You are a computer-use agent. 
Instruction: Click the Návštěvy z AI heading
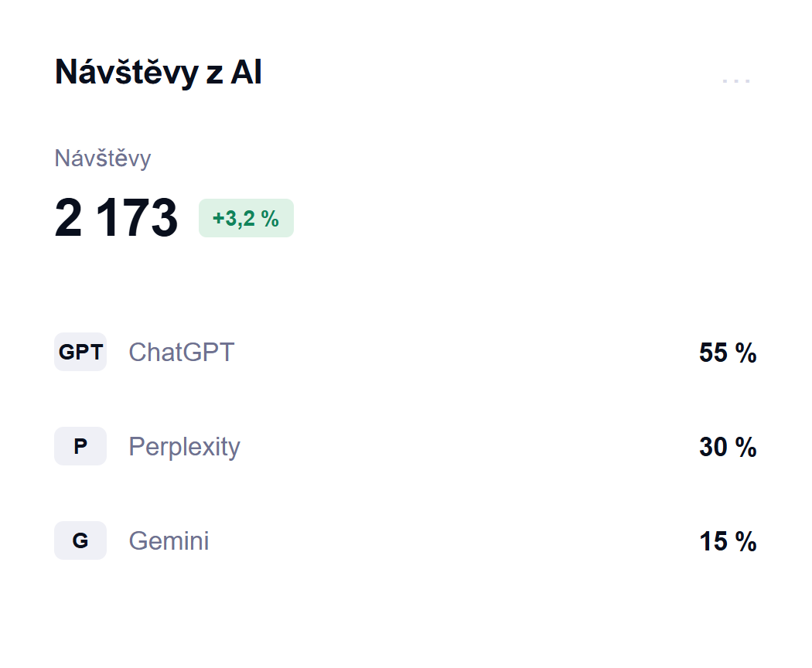pos(159,72)
